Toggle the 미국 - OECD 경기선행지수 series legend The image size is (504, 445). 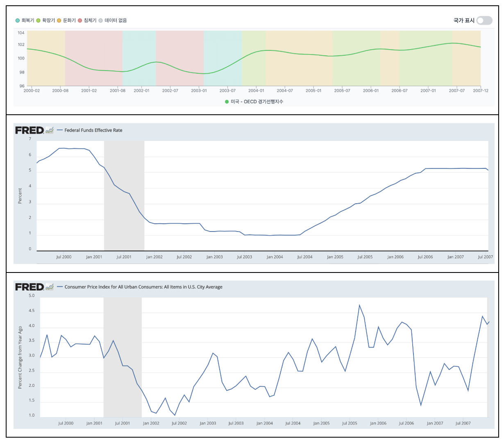point(254,102)
